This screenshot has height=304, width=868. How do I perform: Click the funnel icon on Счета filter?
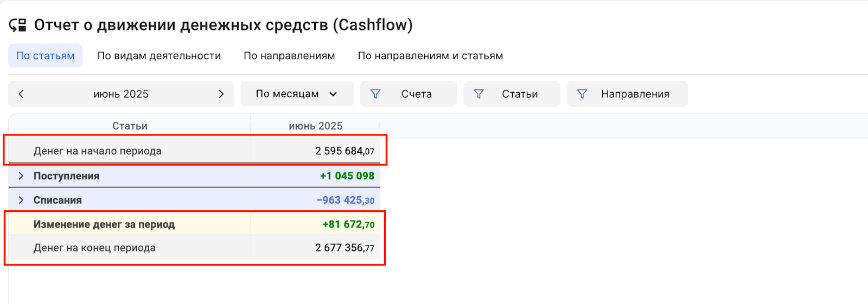tap(375, 94)
